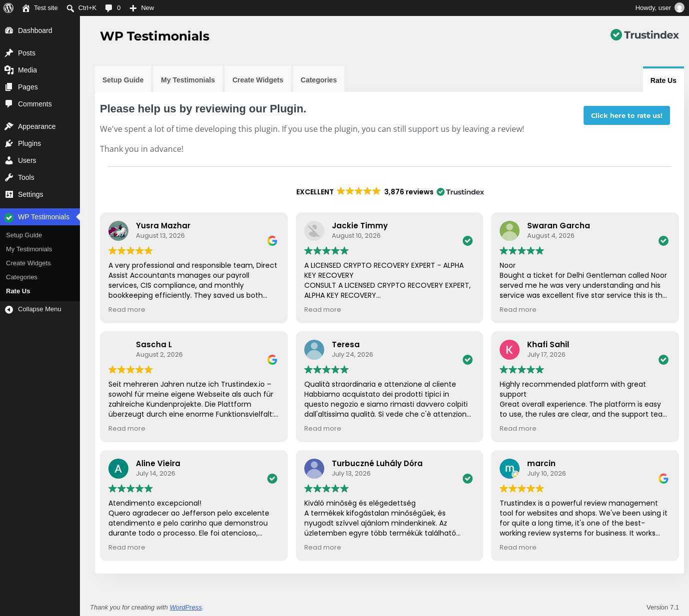
Task: Click the Google icon on Sascha L's review
Action: [x=272, y=360]
